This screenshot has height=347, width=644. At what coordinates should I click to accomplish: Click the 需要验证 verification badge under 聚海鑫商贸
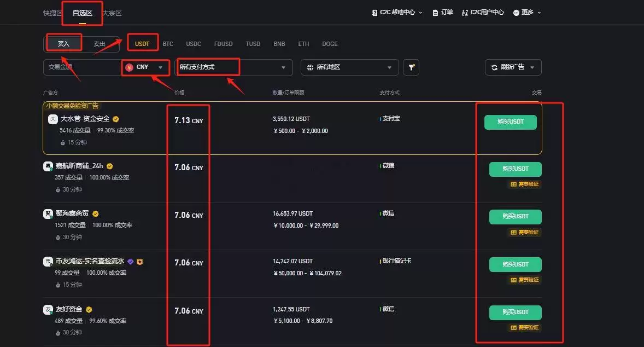click(x=525, y=232)
